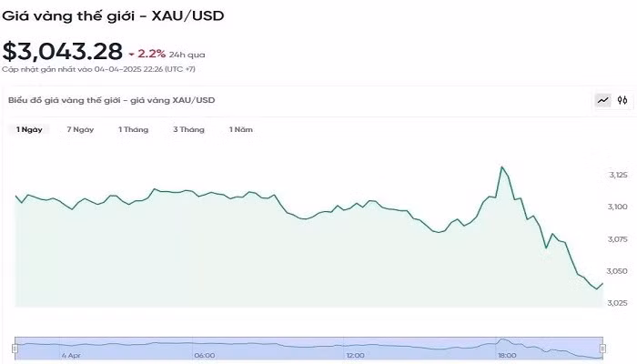637x364 pixels.
Task: Click the $3,043.28 gold price
Action: click(60, 50)
